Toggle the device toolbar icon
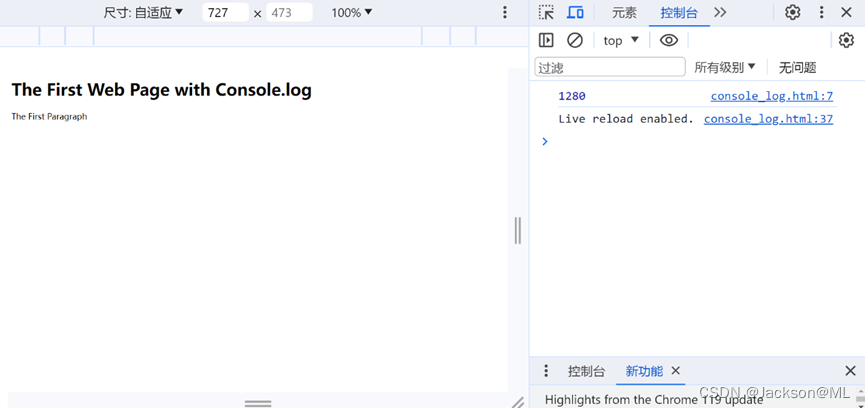The width and height of the screenshot is (865, 408). pyautogui.click(x=575, y=13)
